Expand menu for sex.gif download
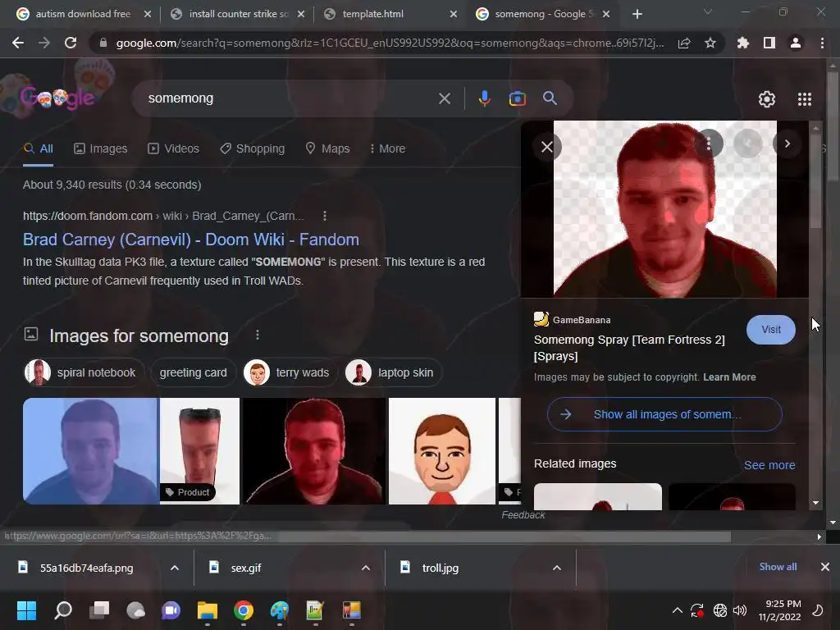The height and width of the screenshot is (630, 840). [365, 568]
